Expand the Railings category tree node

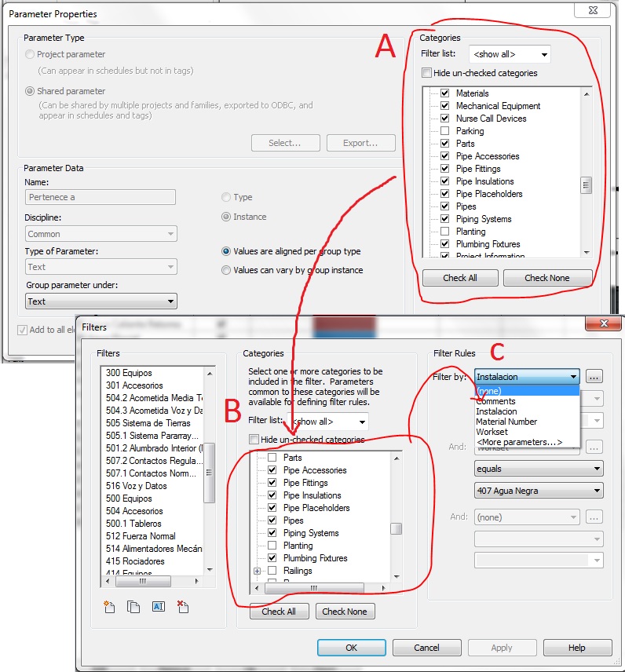[258, 571]
